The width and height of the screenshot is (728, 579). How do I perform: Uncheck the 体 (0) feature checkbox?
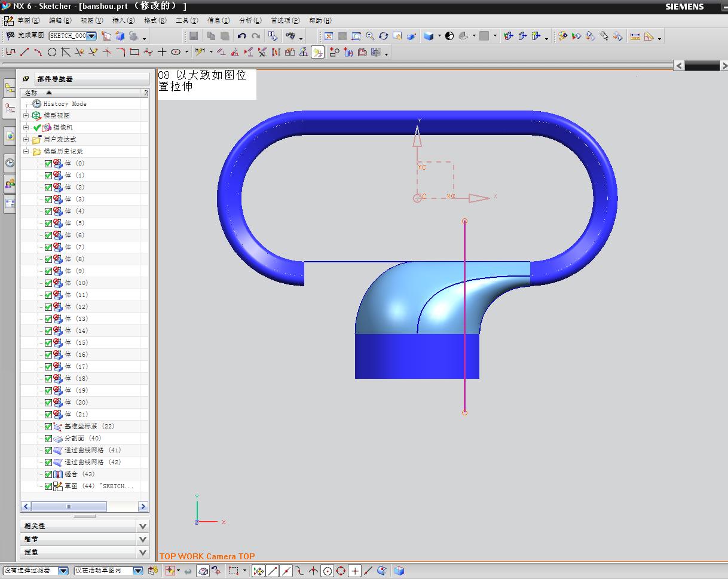coord(48,163)
